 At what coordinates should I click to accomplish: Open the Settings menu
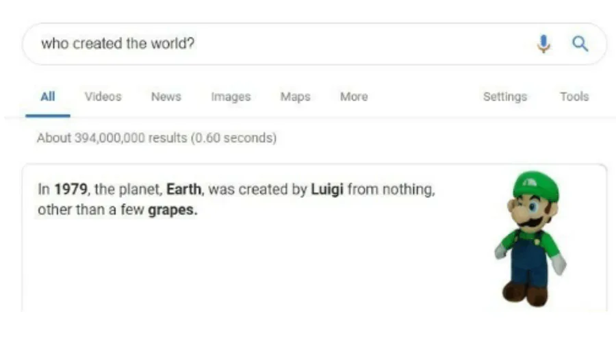(x=504, y=96)
